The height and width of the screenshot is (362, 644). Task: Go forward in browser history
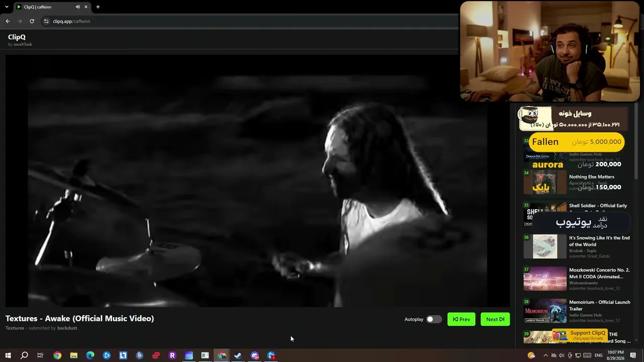point(20,21)
